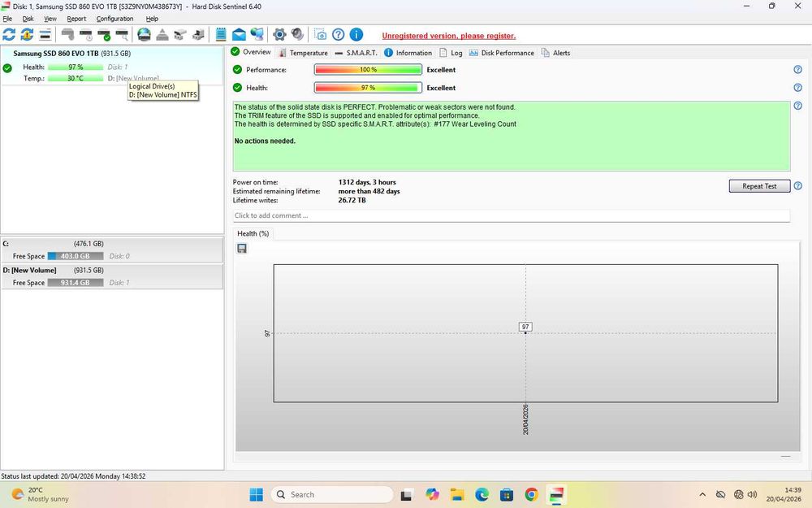Open the Disk menu
Image resolution: width=812 pixels, height=508 pixels.
point(28,19)
